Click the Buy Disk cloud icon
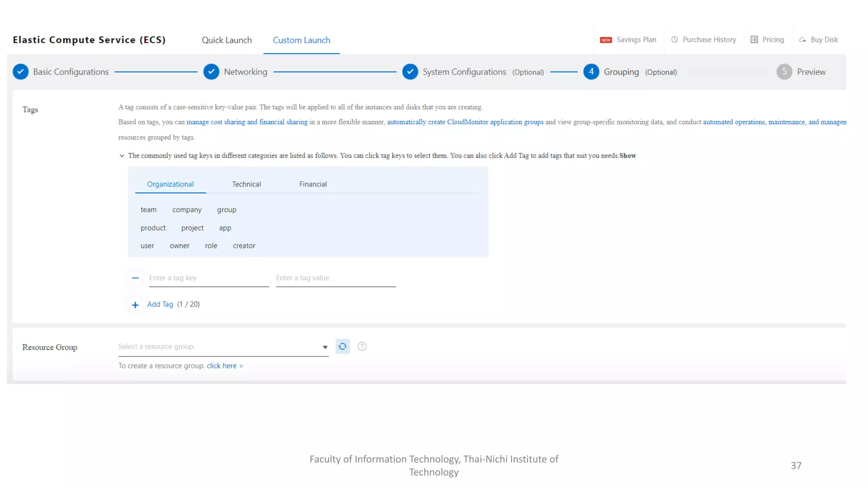Image resolution: width=868 pixels, height=488 pixels. click(x=802, y=40)
